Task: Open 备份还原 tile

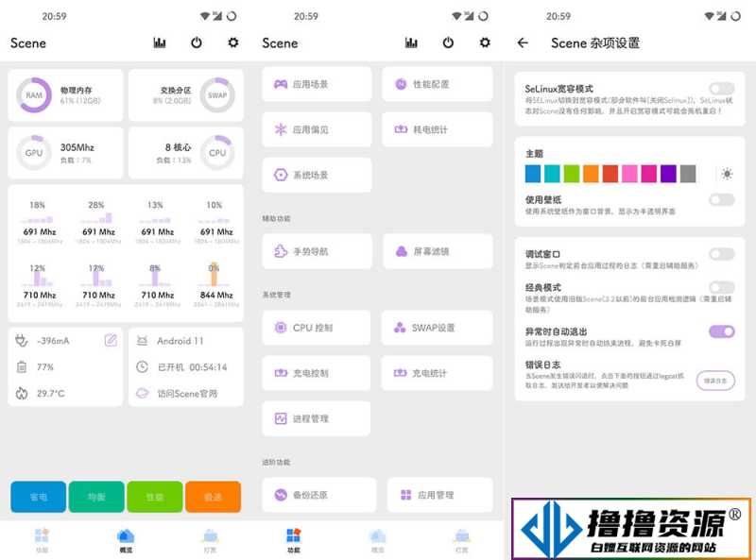Action: coord(319,495)
